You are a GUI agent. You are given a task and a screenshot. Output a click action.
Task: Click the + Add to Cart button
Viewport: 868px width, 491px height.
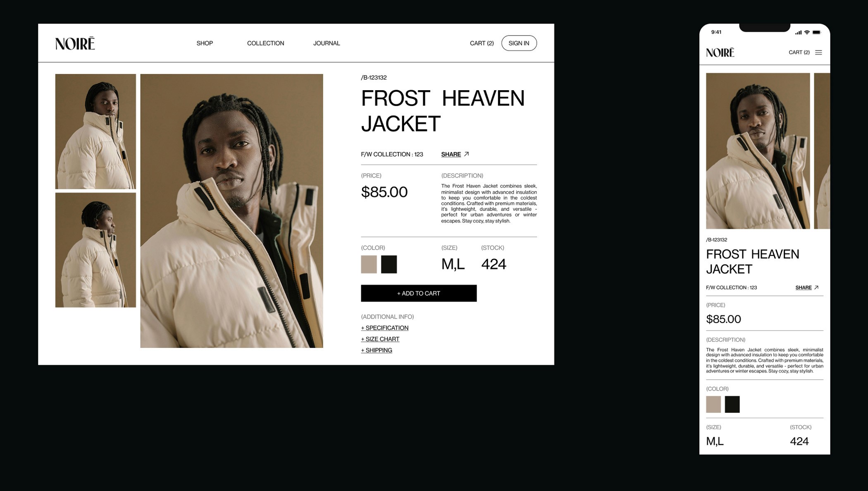[x=419, y=293]
